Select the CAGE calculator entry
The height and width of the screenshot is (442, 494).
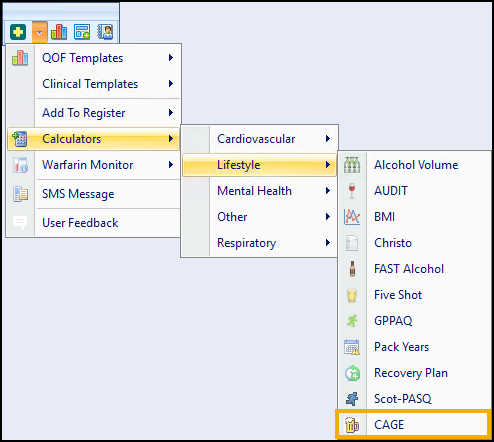tap(413, 425)
